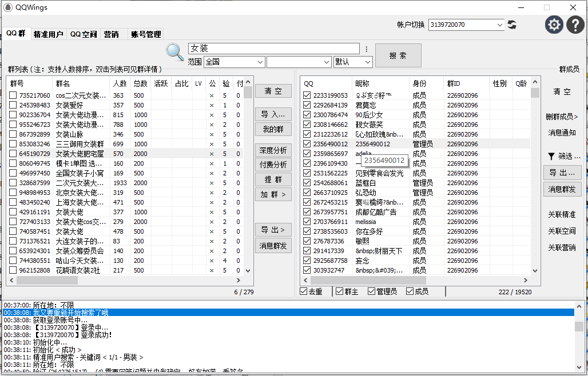
Task: Click the 深度分析 button
Action: pos(273,150)
